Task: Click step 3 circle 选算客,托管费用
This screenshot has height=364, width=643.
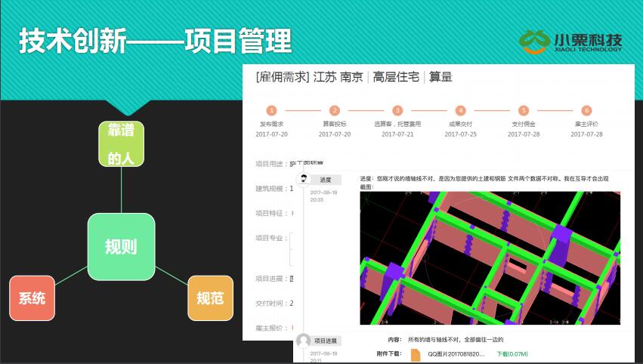Action: pos(397,110)
